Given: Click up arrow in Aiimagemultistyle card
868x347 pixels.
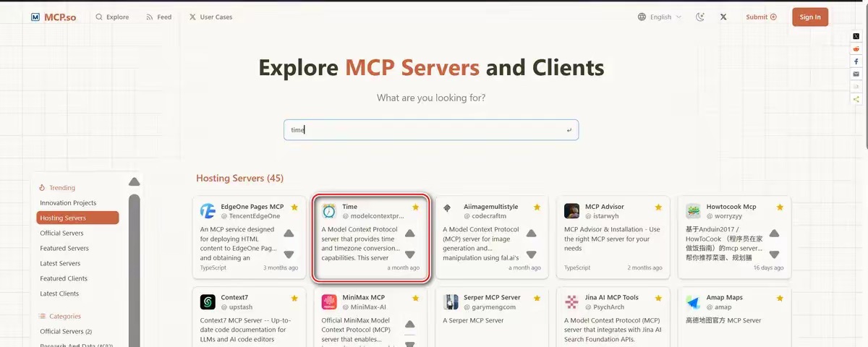Looking at the screenshot, I should point(531,233).
